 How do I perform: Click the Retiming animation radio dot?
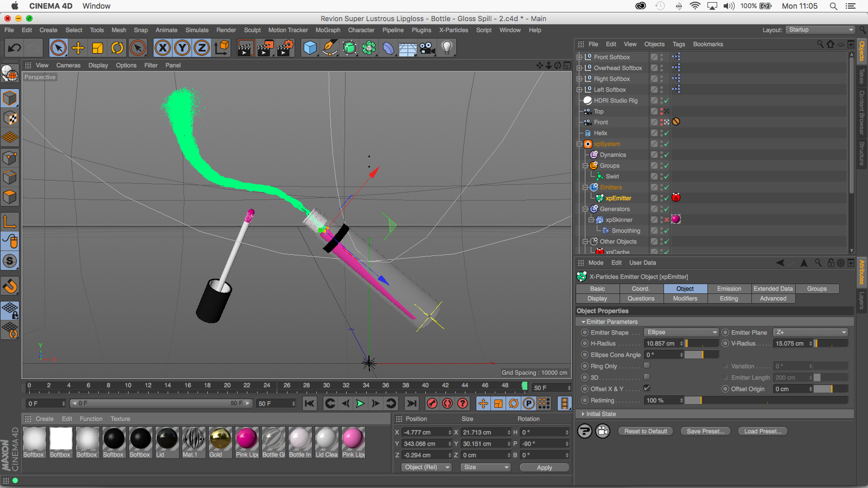(x=585, y=400)
